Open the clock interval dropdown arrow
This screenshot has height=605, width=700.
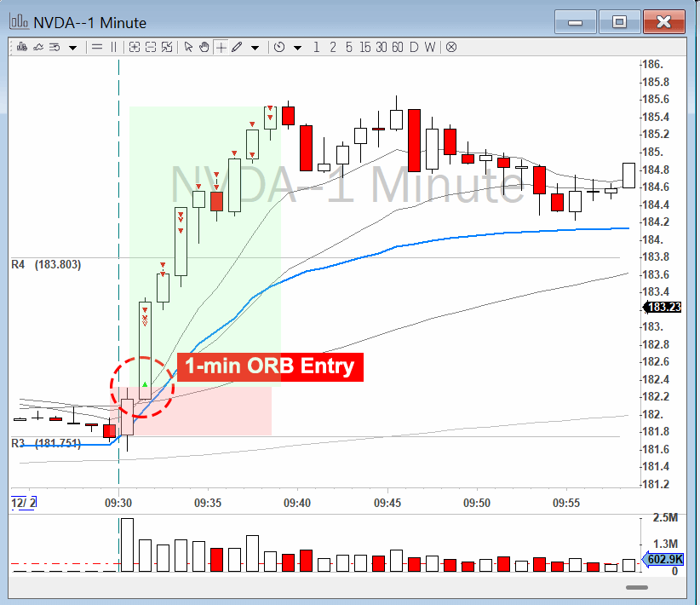297,48
